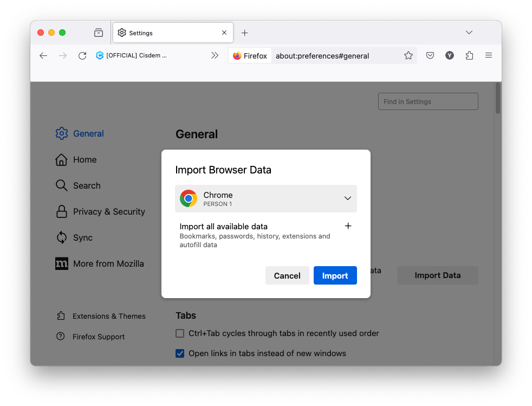Uncheck Open links in tabs checkbox

pyautogui.click(x=180, y=353)
